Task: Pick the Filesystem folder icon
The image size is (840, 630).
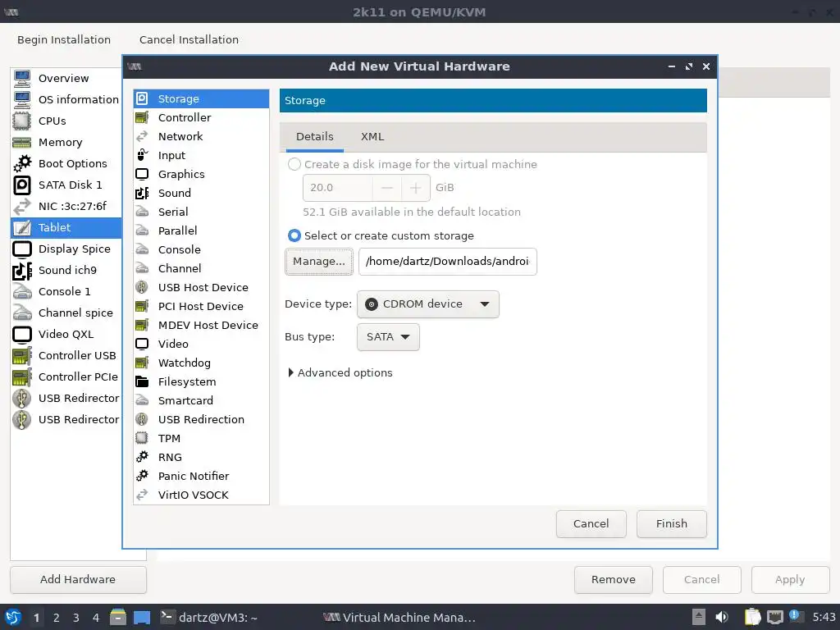Action: coord(142,381)
